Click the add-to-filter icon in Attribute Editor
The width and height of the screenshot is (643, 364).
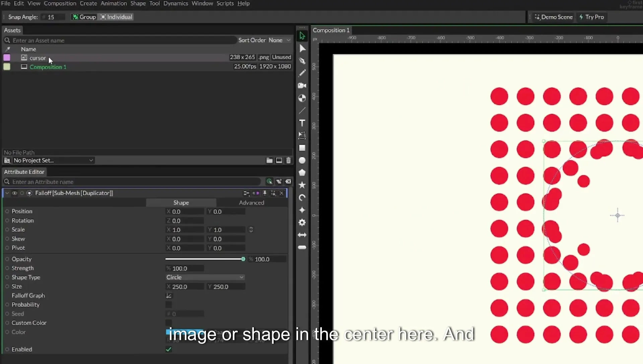click(x=279, y=182)
